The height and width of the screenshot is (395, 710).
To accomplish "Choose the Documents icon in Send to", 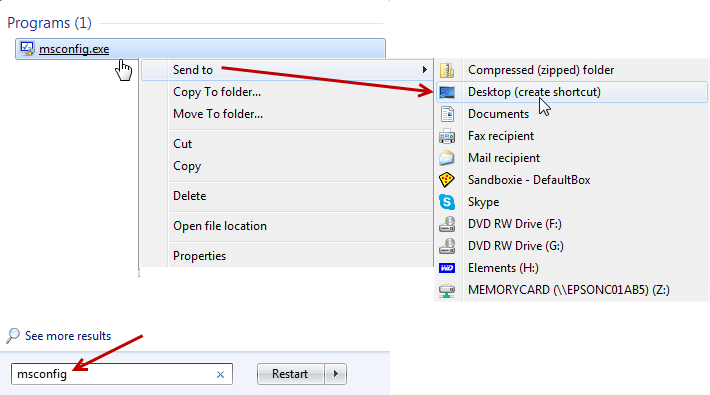I will [x=447, y=114].
